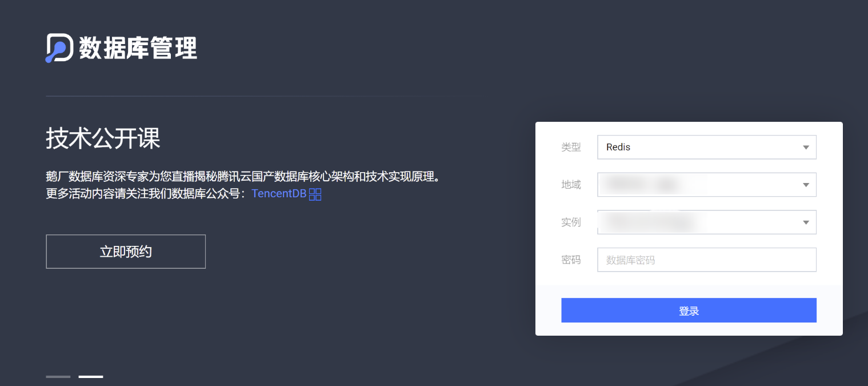Viewport: 868px width, 386px height.
Task: Expand the 实例 instance dropdown
Action: (x=707, y=222)
